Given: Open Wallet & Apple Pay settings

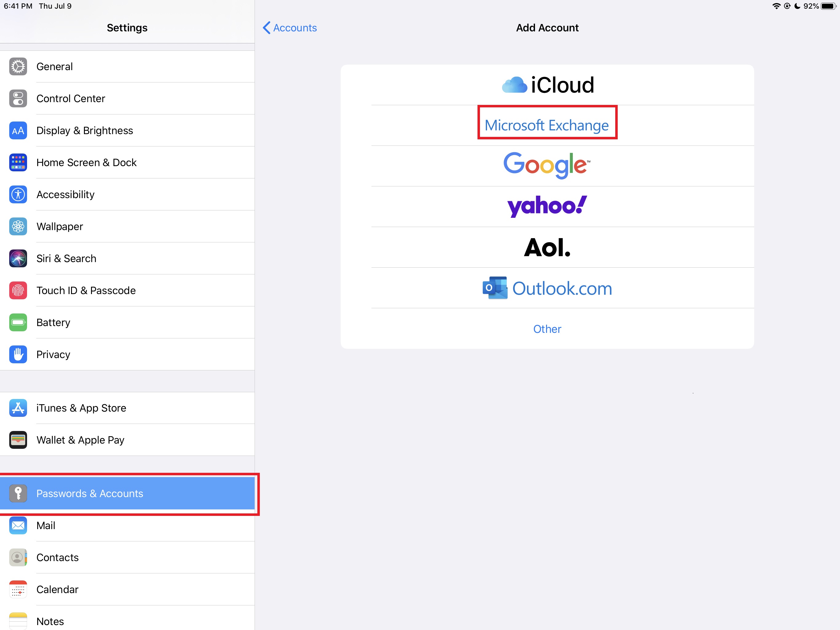Looking at the screenshot, I should click(127, 440).
